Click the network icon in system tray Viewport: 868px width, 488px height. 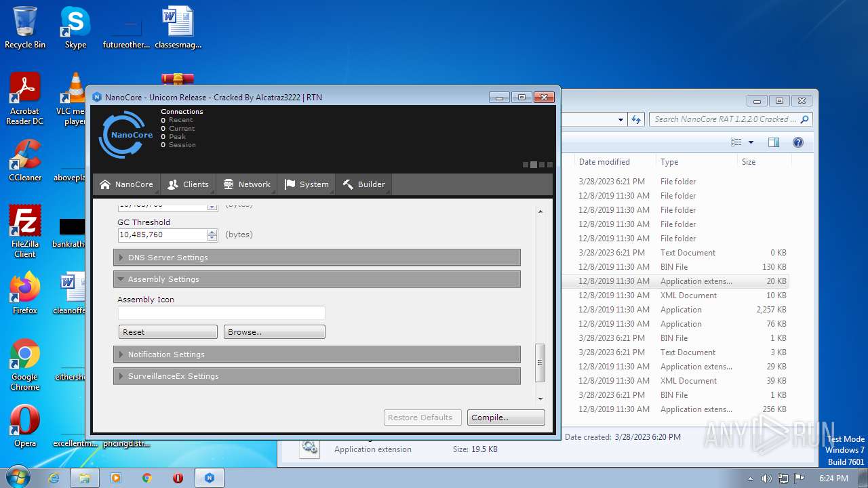783,478
